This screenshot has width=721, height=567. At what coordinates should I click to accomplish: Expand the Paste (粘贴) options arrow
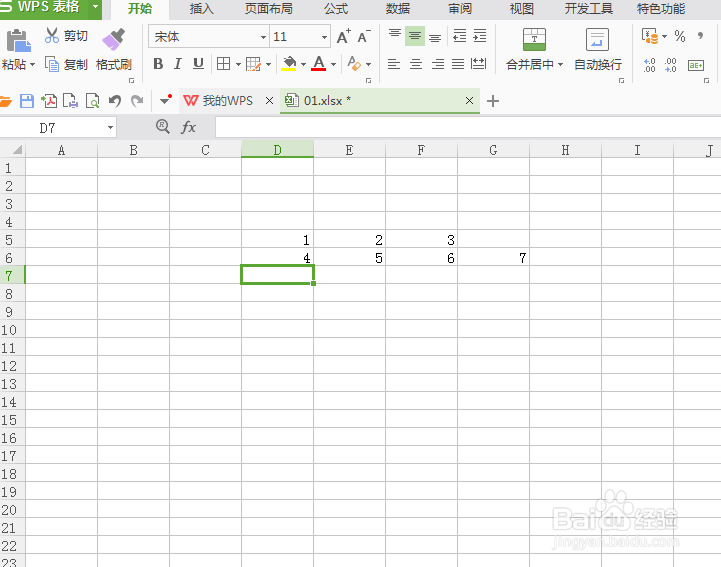[x=32, y=65]
